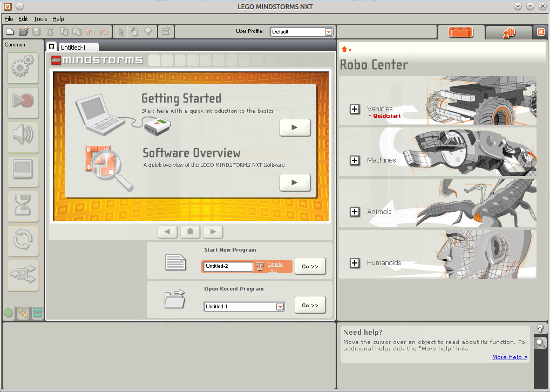Click the Redo arrow icon
The image size is (550, 392).
(103, 32)
